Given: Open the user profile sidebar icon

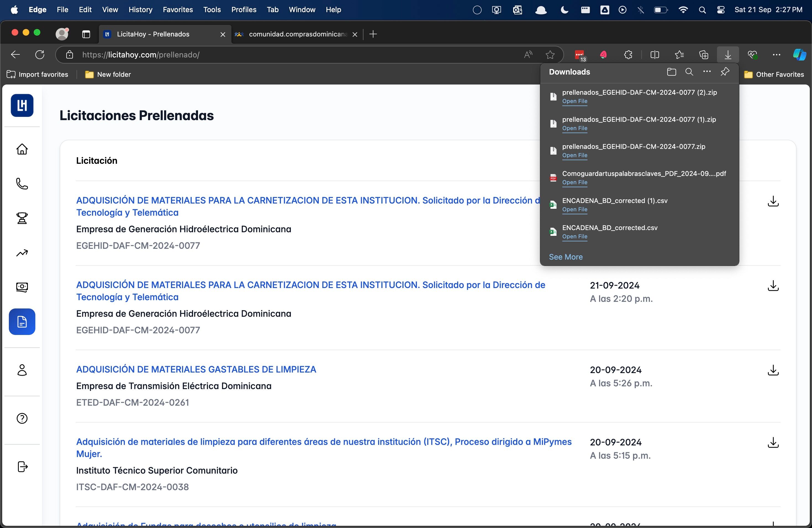Looking at the screenshot, I should coord(22,370).
